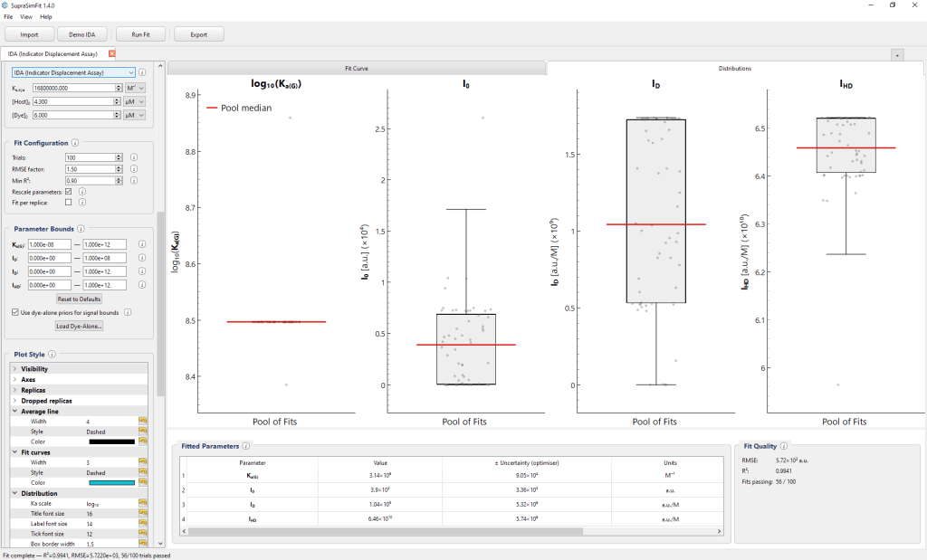Image resolution: width=927 pixels, height=560 pixels.
Task: Close the IDA tab with red X
Action: pyautogui.click(x=111, y=53)
